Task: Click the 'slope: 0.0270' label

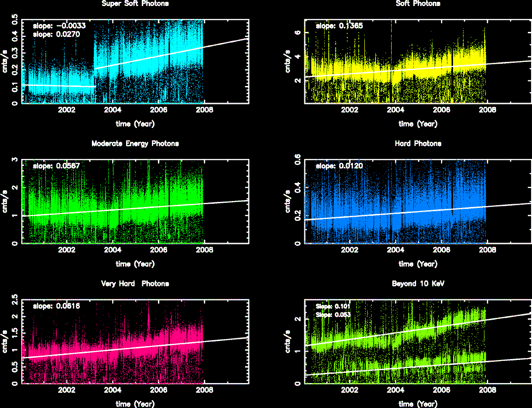Action: (51, 34)
